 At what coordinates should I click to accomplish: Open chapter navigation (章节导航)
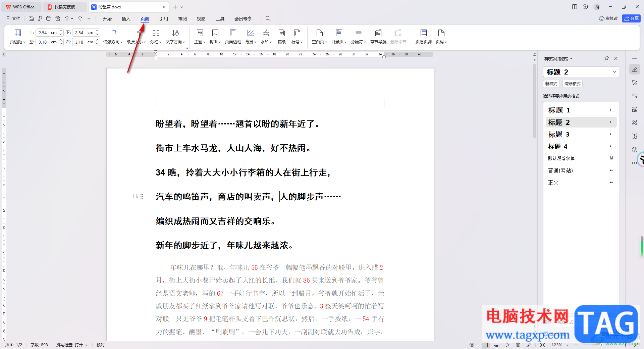378,37
